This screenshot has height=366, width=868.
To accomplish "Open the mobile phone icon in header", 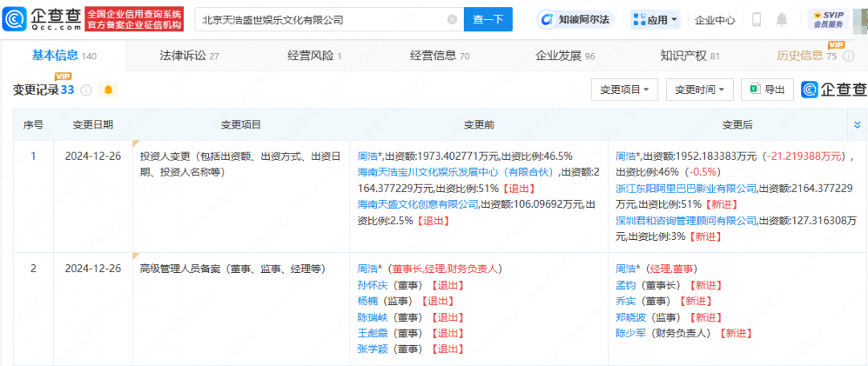I will coord(757,19).
